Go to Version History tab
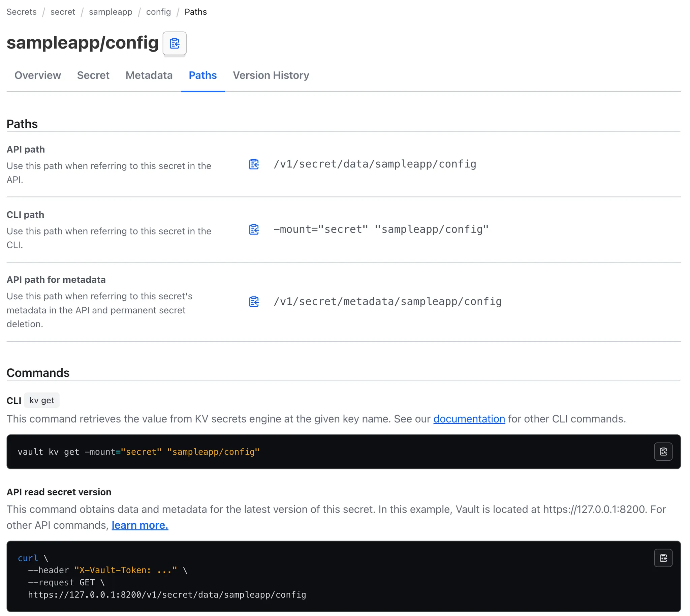 tap(271, 75)
